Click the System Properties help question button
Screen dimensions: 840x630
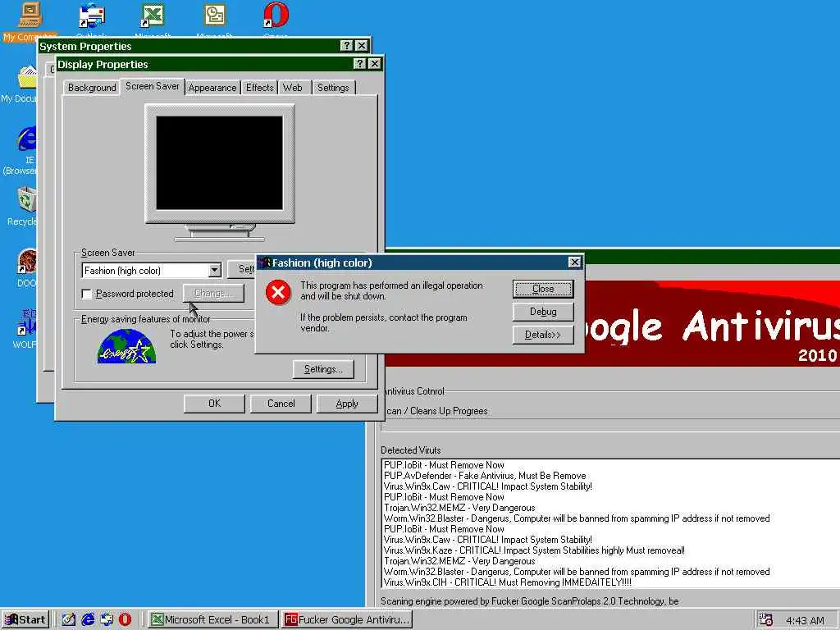click(x=347, y=46)
